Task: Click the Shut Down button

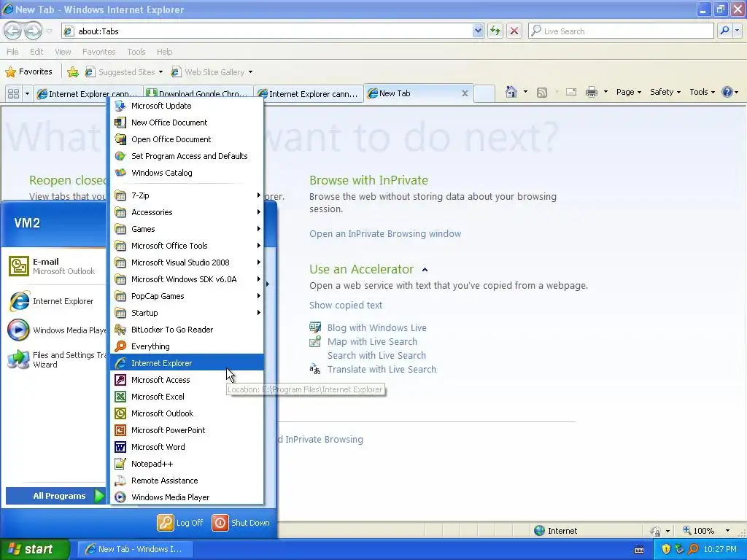Action: pos(241,522)
